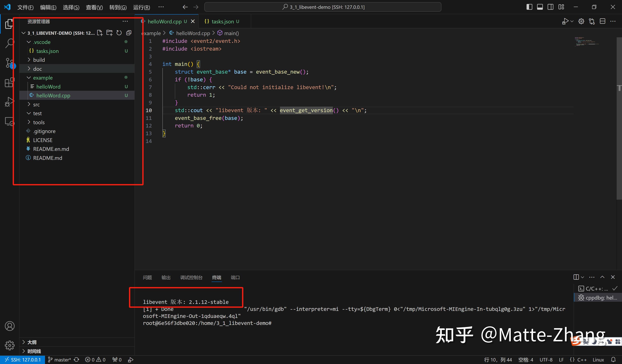Image resolution: width=622 pixels, height=364 pixels.
Task: Open the Source Control view
Action: coord(9,63)
